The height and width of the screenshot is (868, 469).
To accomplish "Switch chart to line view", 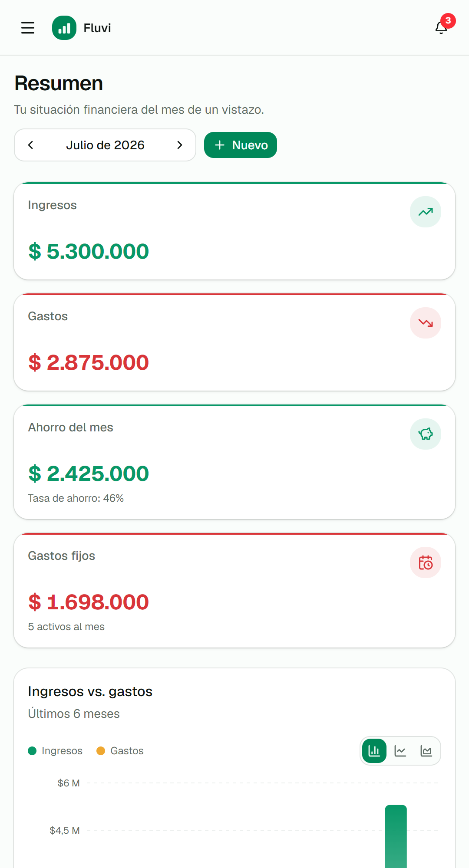I will tap(400, 751).
